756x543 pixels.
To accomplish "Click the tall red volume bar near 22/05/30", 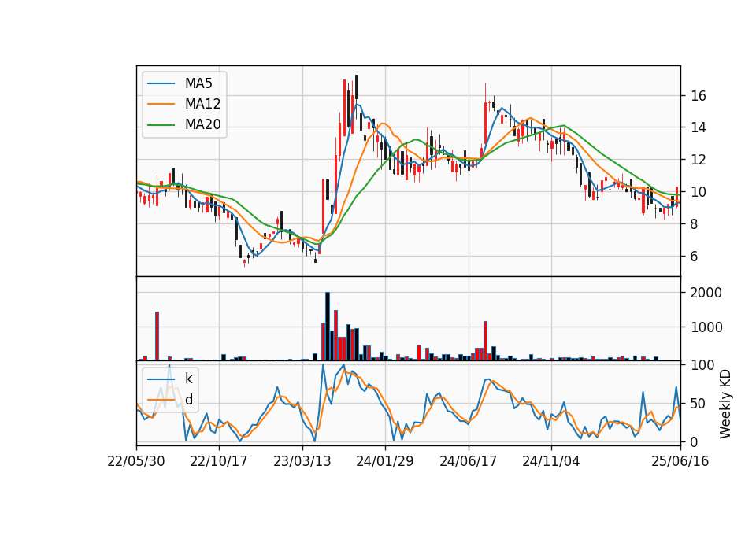I will click(x=157, y=336).
